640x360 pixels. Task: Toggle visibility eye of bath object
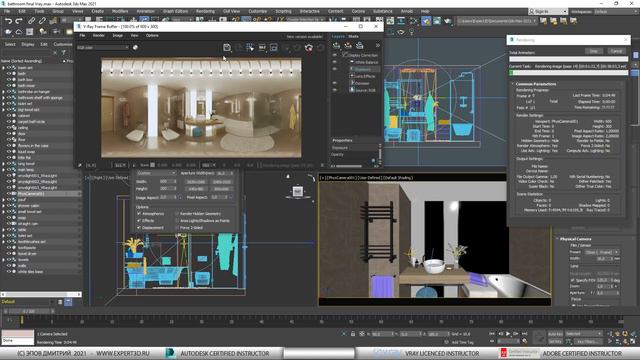tap(9, 73)
